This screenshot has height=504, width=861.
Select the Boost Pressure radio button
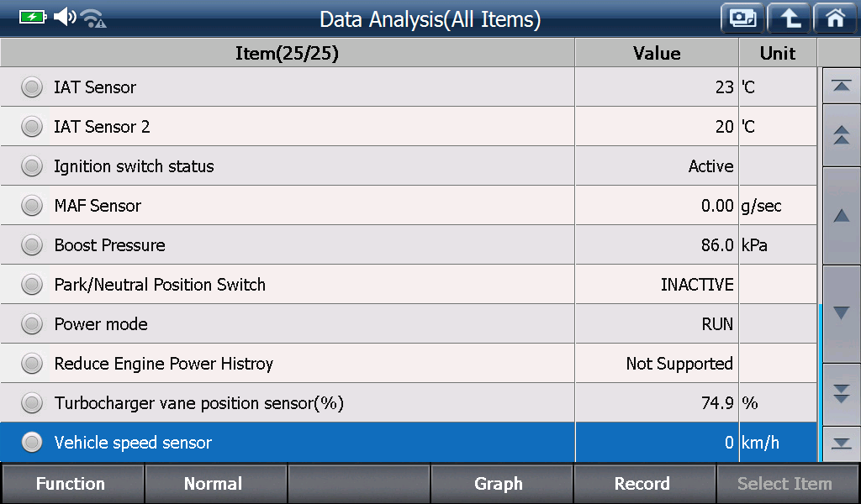[x=32, y=245]
